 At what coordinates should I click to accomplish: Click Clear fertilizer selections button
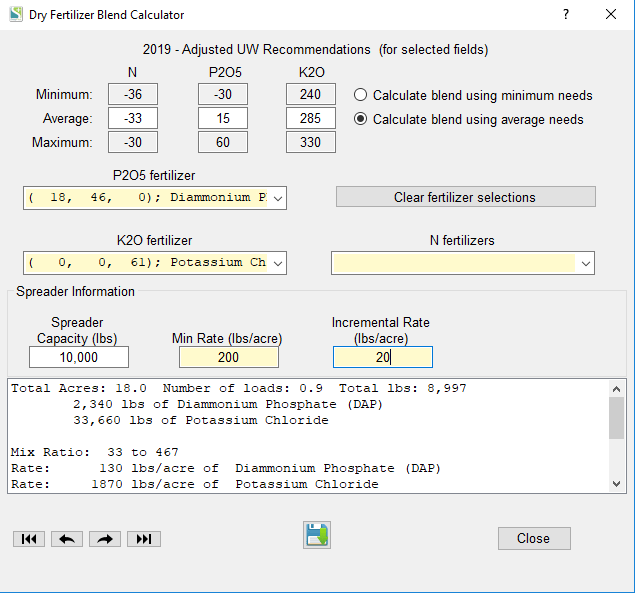click(466, 197)
